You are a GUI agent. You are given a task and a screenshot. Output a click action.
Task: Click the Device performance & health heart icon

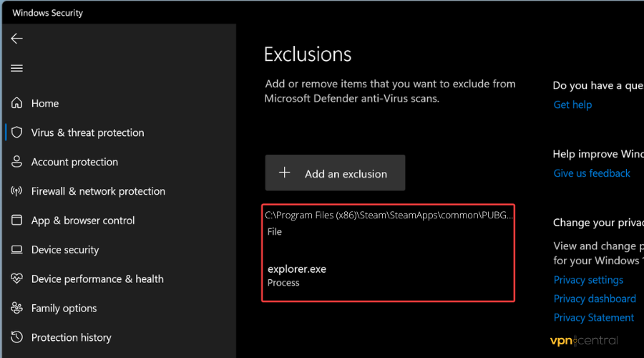(x=16, y=279)
